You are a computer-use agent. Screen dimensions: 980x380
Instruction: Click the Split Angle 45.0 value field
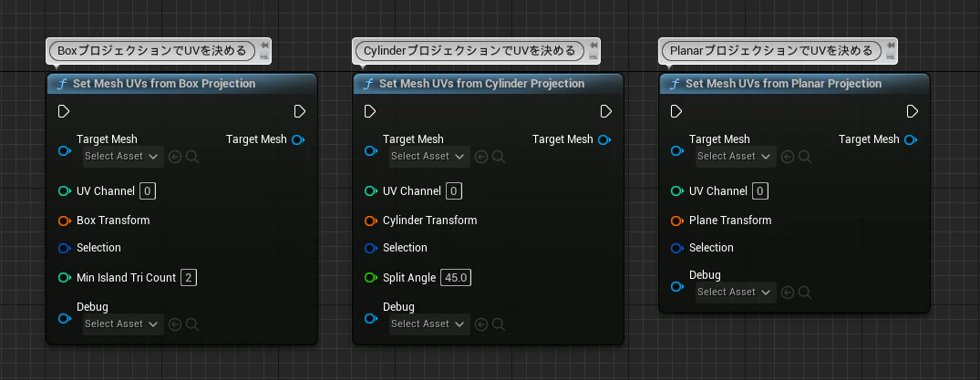click(456, 278)
